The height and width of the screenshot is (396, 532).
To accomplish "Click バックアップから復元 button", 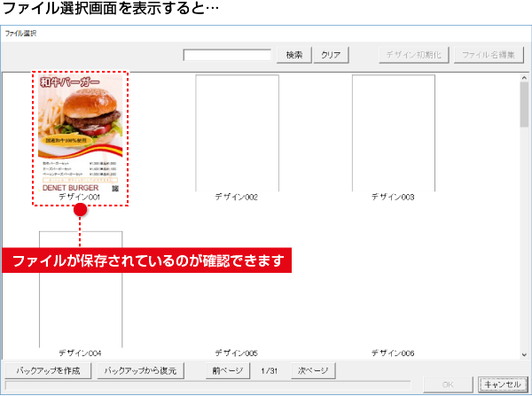I will point(140,370).
